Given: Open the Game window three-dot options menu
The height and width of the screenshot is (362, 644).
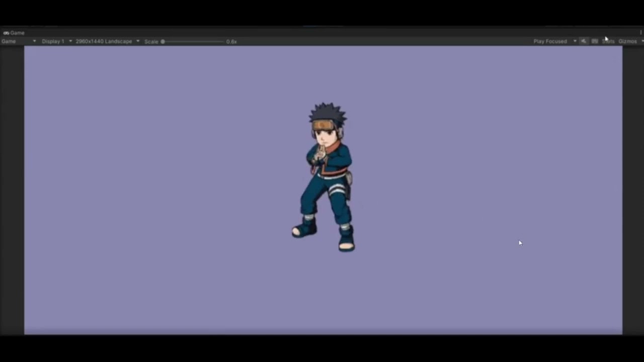Looking at the screenshot, I should (641, 33).
